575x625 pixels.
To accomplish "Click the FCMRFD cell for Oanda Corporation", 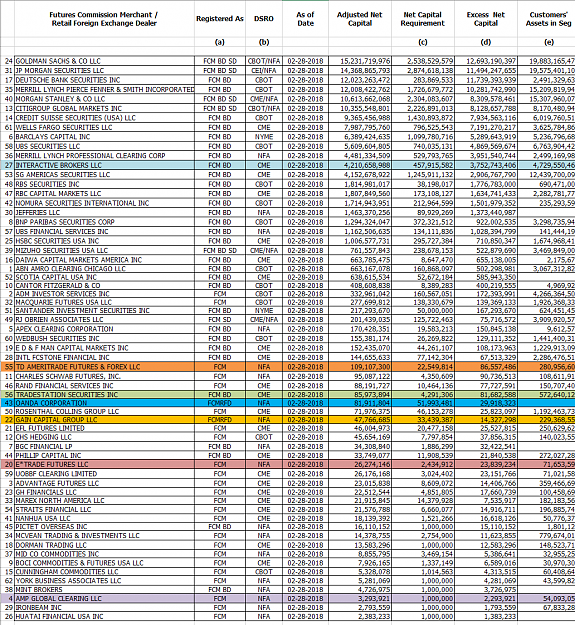I will point(220,403).
